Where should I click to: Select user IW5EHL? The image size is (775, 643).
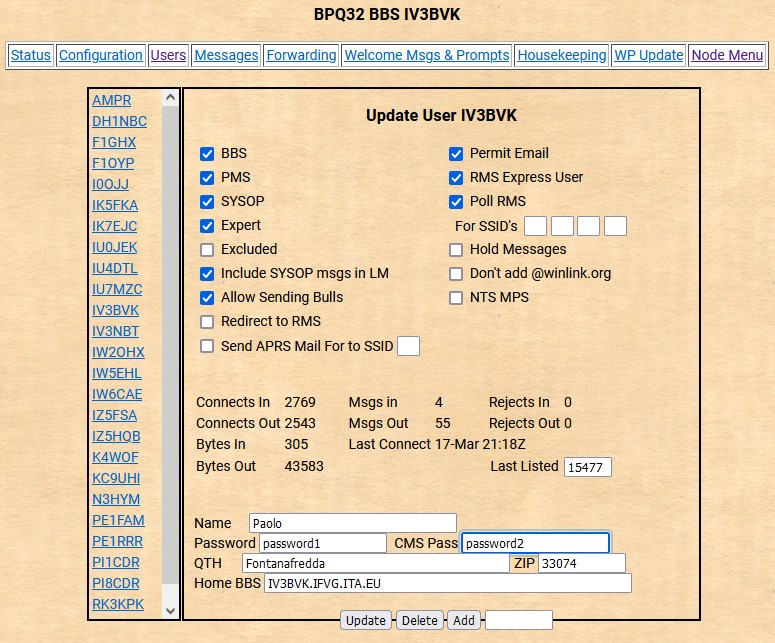[x=117, y=373]
